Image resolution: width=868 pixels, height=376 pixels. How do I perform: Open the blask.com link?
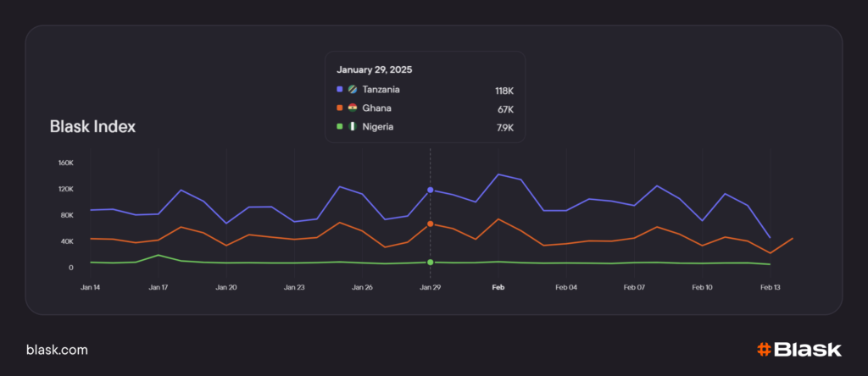tap(57, 350)
